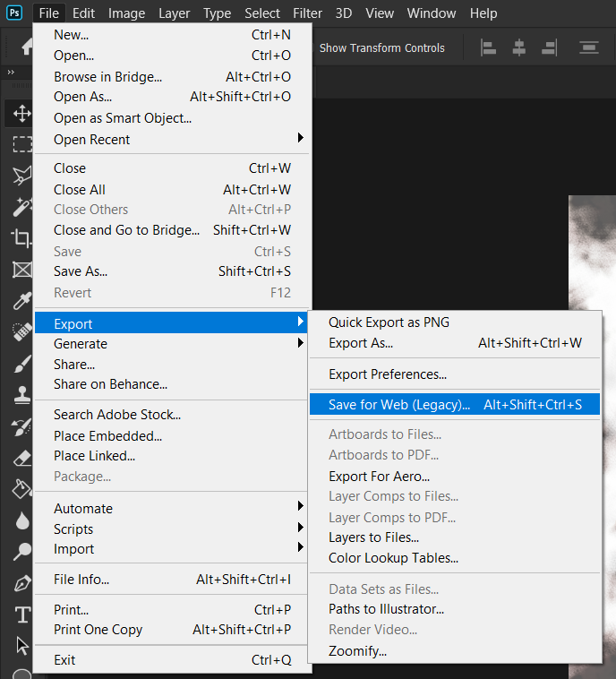
Task: Select the Blur tool
Action: coord(22,520)
